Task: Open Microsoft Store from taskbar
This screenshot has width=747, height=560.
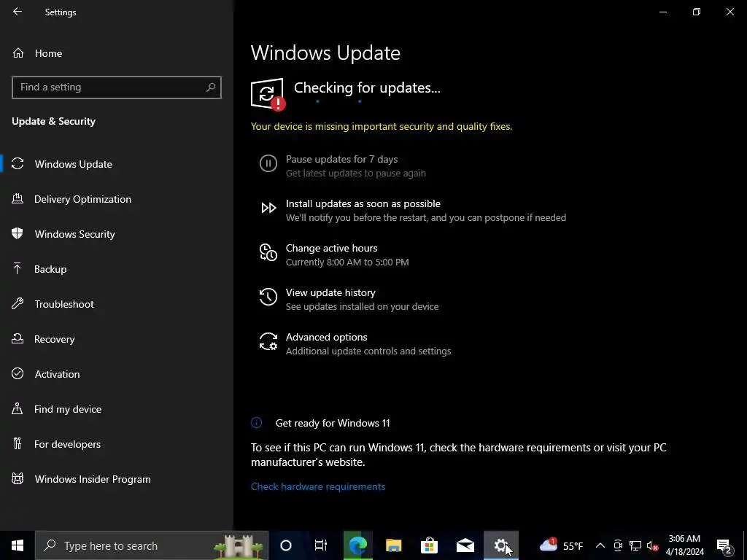Action: click(429, 545)
